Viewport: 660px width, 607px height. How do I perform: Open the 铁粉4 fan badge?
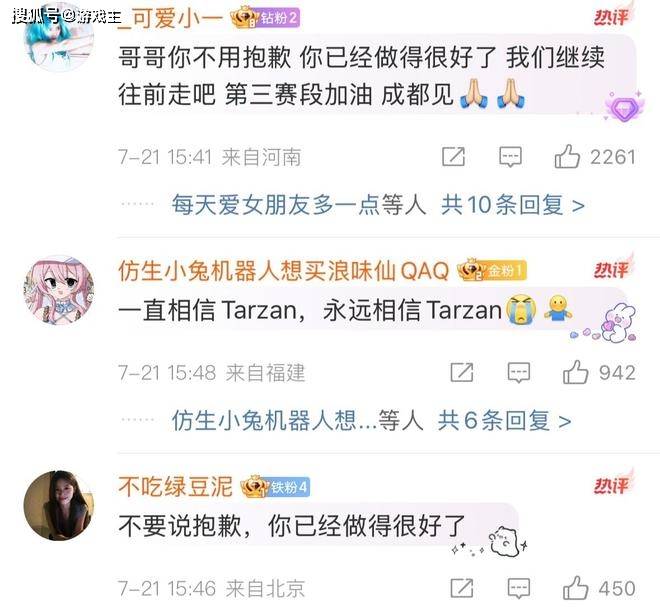[x=275, y=487]
